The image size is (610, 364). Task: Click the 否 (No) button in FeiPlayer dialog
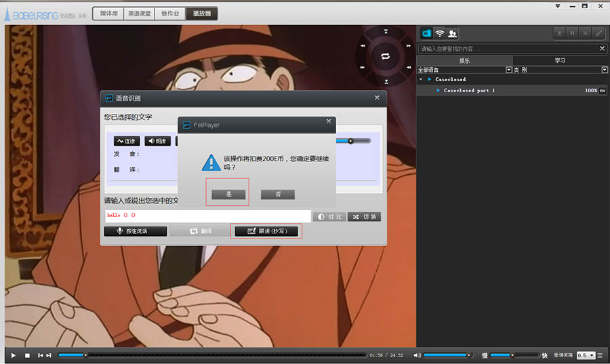278,194
